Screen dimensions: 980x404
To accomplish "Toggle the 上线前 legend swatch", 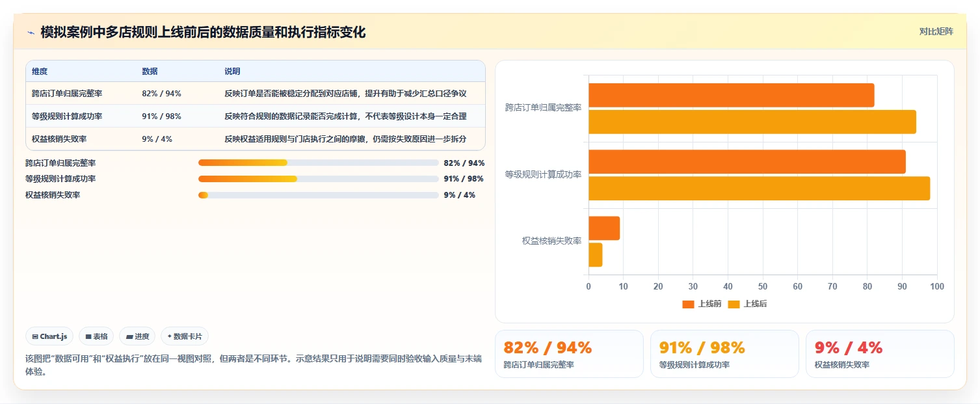I will pyautogui.click(x=688, y=304).
